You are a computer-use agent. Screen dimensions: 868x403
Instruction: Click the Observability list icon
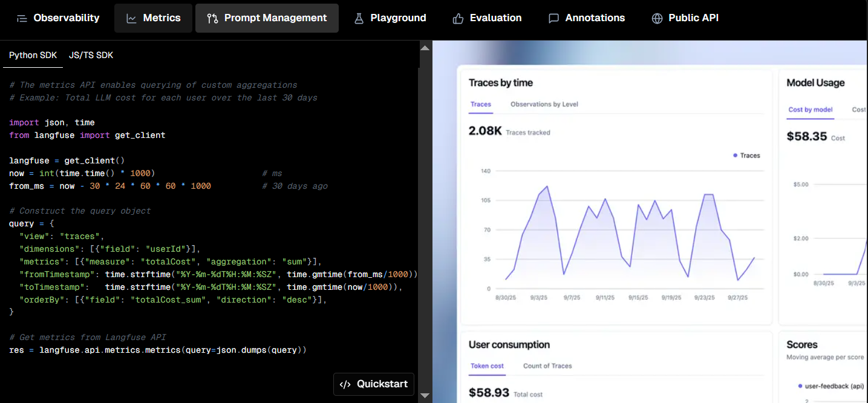[22, 18]
